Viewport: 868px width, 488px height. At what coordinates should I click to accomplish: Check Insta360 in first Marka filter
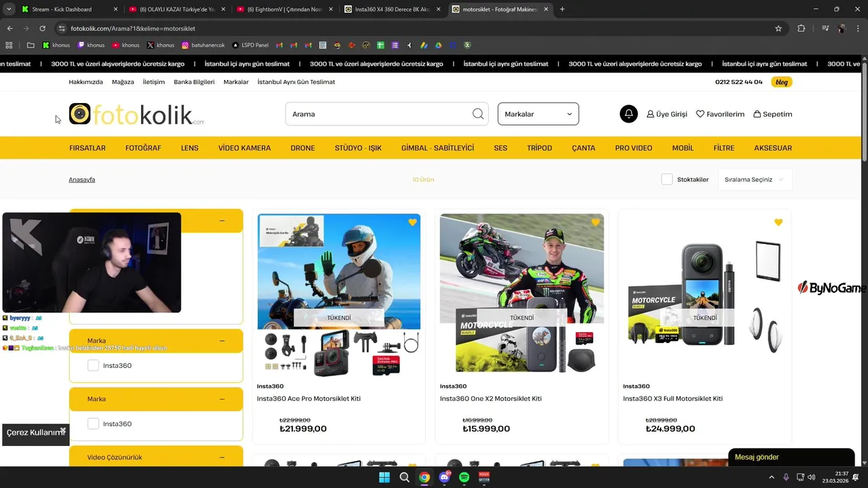[x=94, y=365]
